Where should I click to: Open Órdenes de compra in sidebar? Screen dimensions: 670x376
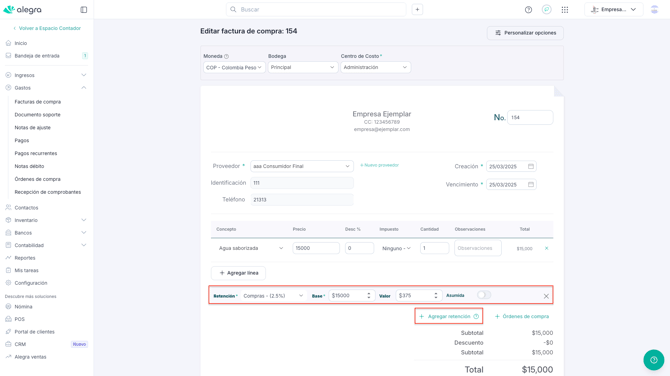(x=38, y=179)
